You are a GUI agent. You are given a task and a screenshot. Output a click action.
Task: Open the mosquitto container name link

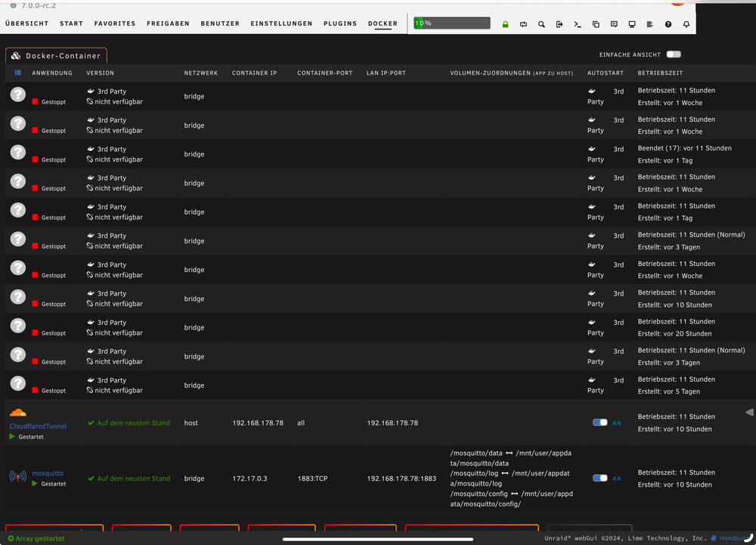click(48, 473)
